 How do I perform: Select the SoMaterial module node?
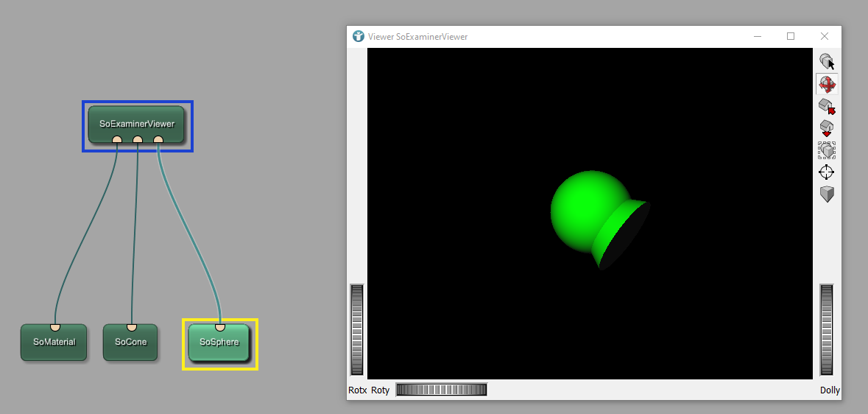pos(54,344)
